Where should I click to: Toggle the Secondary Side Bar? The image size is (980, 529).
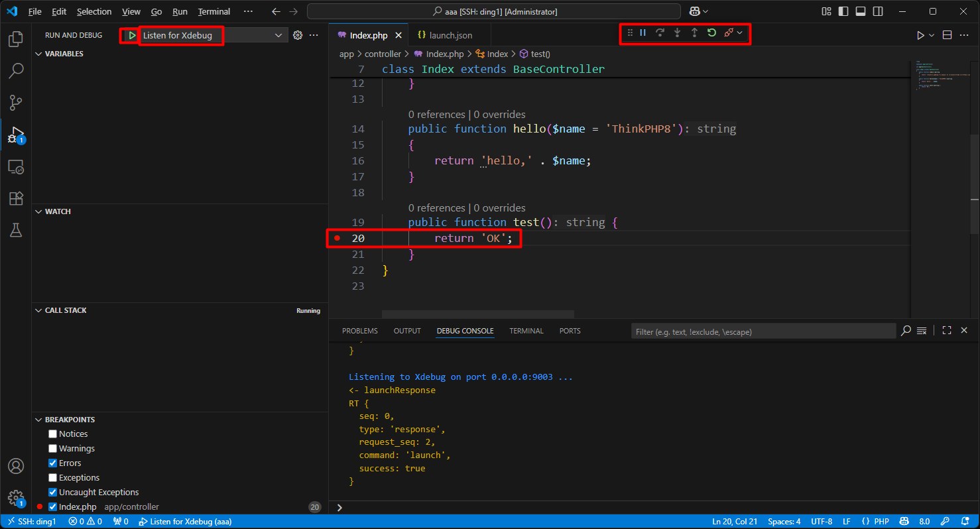click(878, 11)
